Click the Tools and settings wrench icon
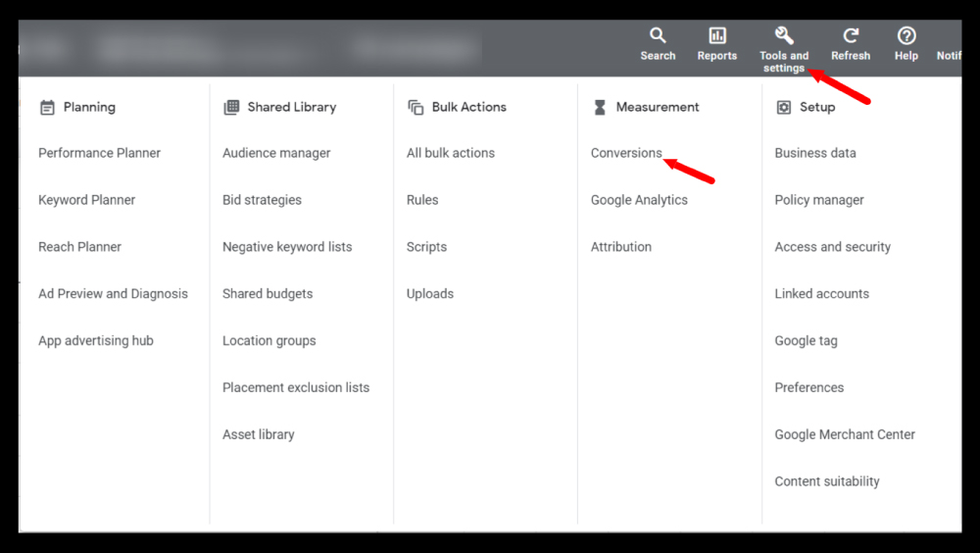The width and height of the screenshot is (980, 553). tap(784, 36)
